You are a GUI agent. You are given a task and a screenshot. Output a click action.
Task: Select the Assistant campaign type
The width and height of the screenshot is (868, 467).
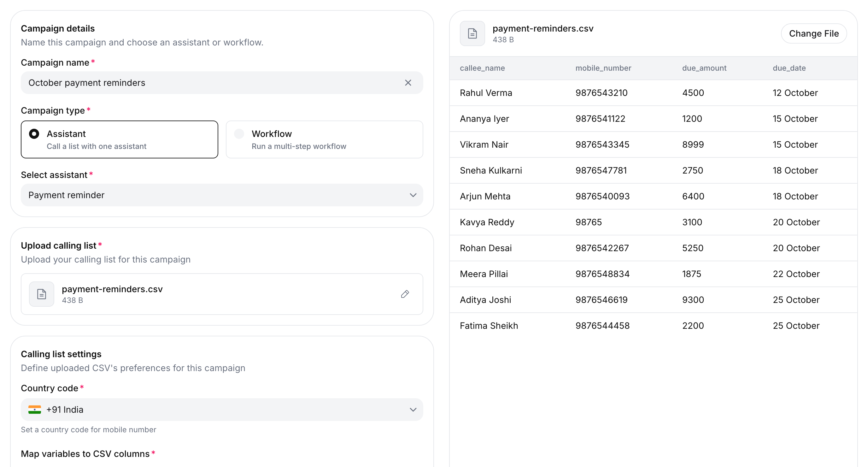pyautogui.click(x=119, y=139)
